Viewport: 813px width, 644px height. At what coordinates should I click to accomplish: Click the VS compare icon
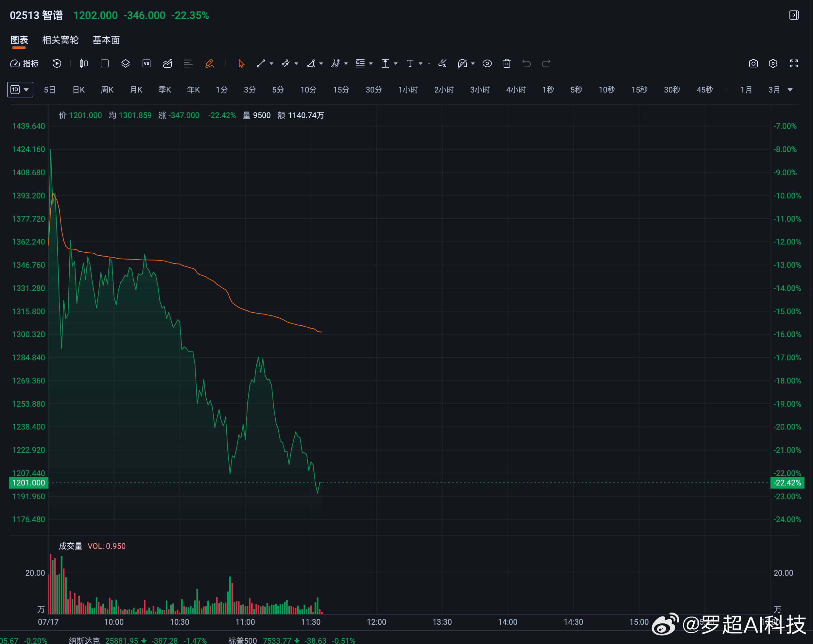146,63
